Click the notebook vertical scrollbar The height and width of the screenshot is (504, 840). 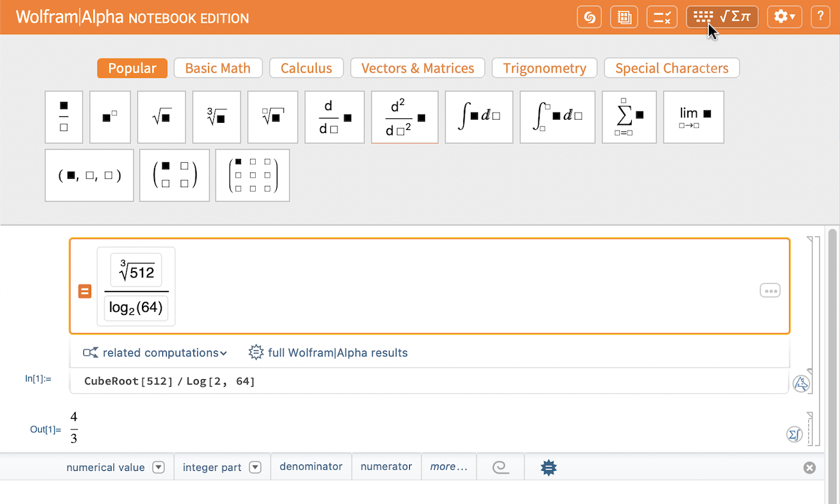tap(833, 366)
